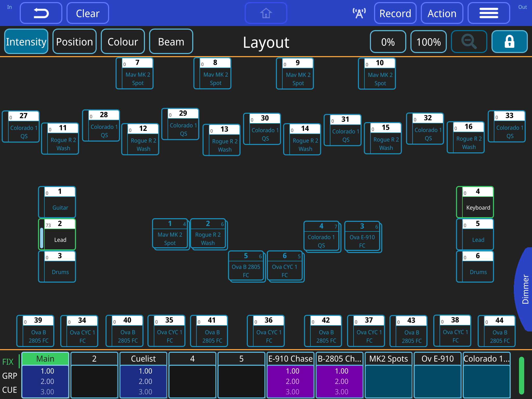Open the hamburger menu
The width and height of the screenshot is (532, 399).
(489, 13)
